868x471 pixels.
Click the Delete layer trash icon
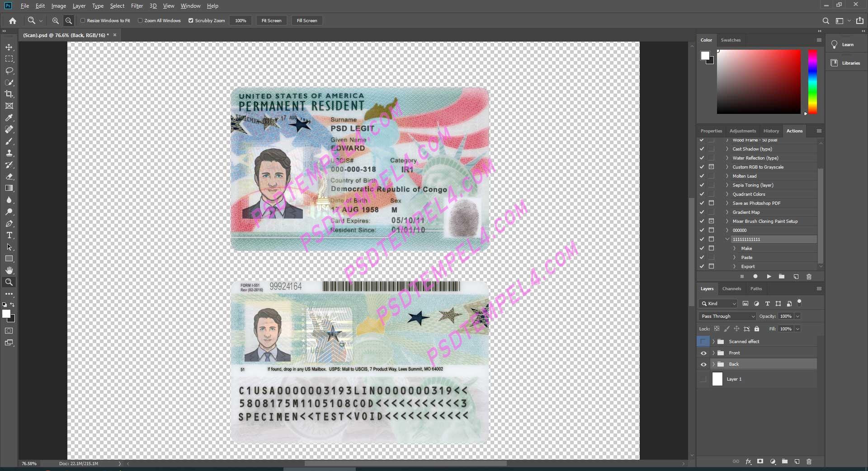(808, 462)
